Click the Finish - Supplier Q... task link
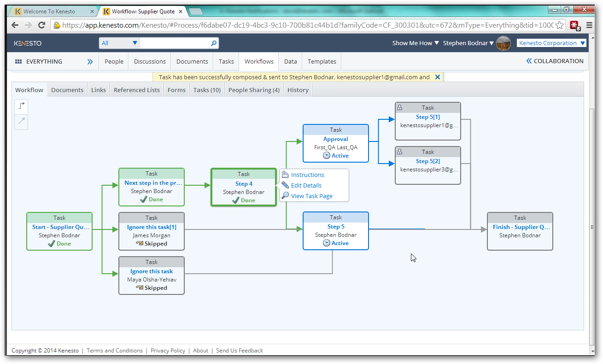 (x=520, y=227)
